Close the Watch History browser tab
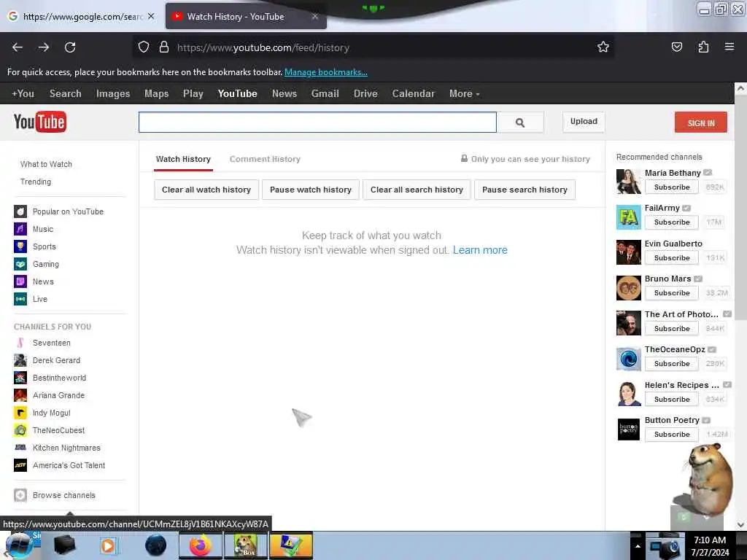 (315, 16)
